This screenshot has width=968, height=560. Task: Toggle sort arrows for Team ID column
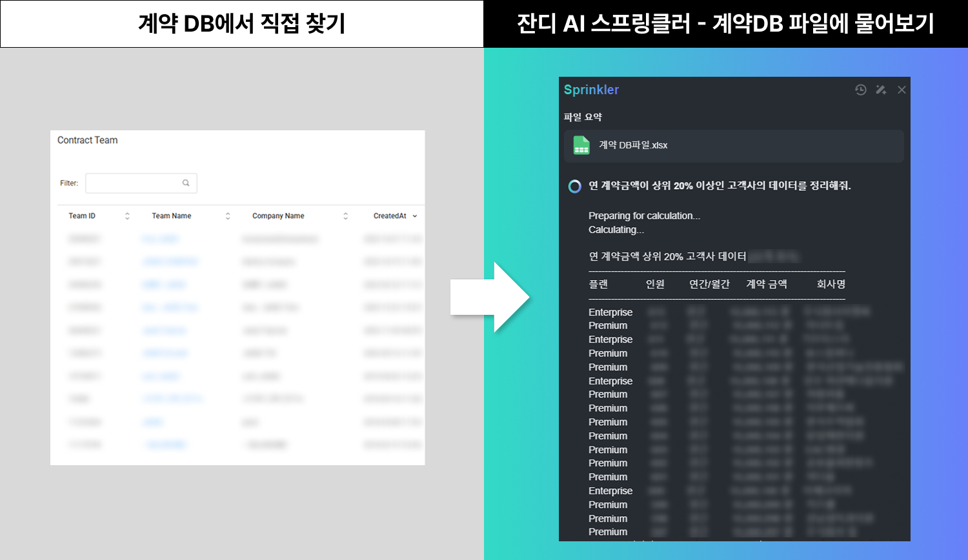click(x=127, y=216)
